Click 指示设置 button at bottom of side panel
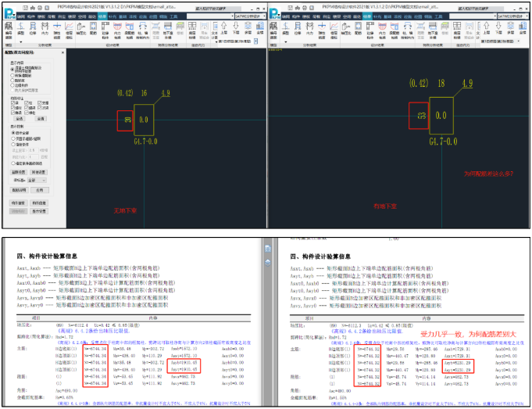Viewport: 532px width, 409px height. click(39, 211)
